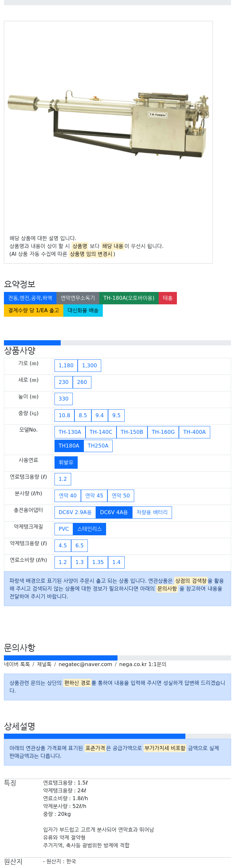Select the TH-180A(오토바이용) tag
The height and width of the screenshot is (868, 235).
click(x=129, y=298)
